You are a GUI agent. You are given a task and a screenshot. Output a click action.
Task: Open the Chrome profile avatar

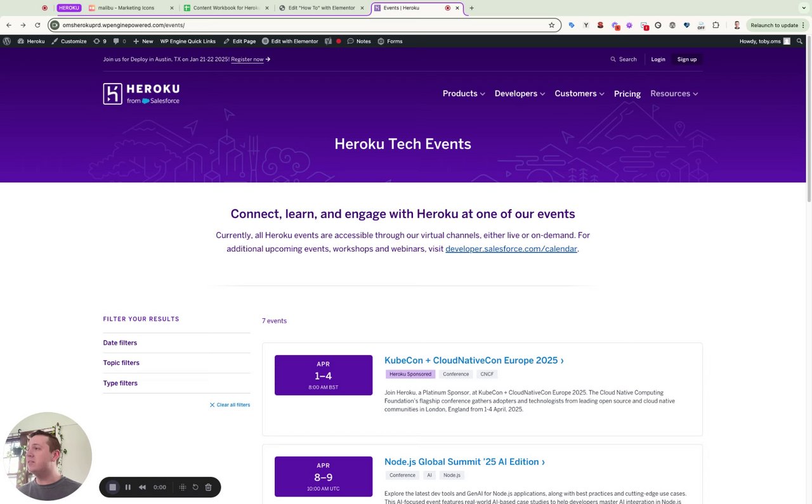point(737,25)
